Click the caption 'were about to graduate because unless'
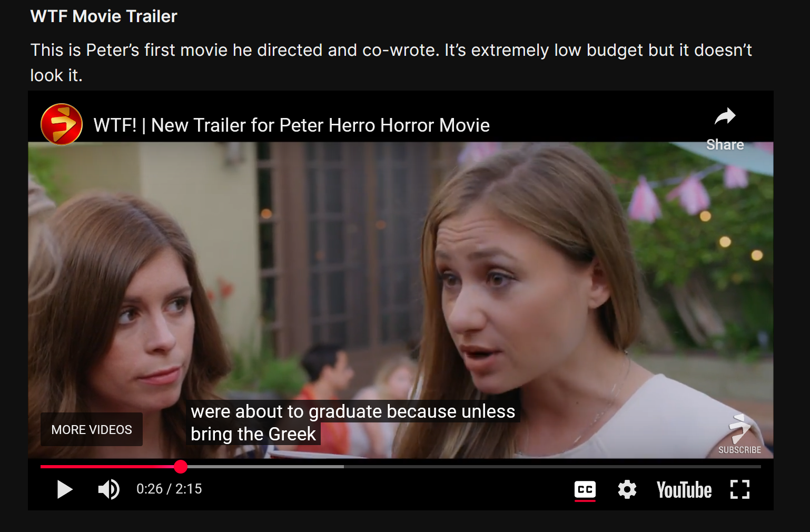Screen dimensions: 810x532 (353, 411)
